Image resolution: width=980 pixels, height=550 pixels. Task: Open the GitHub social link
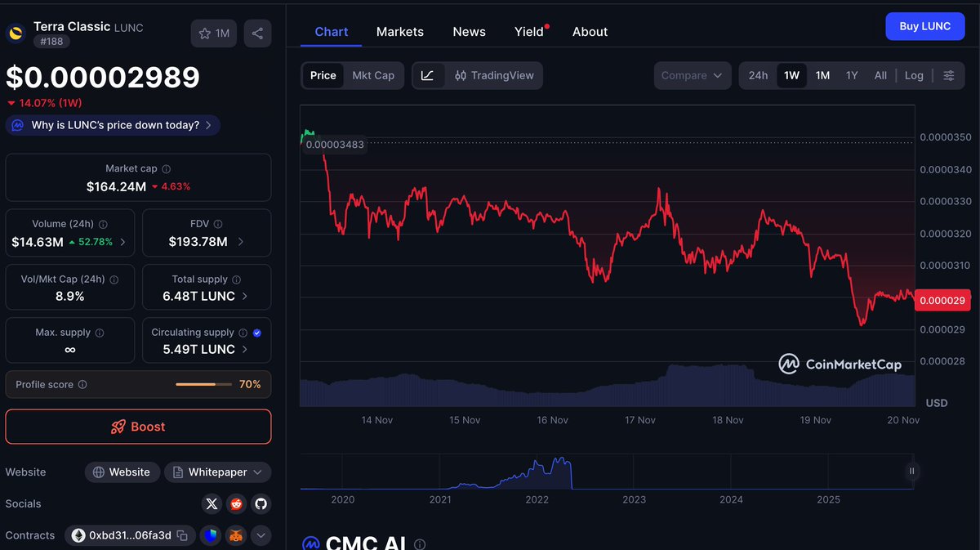[x=261, y=503]
